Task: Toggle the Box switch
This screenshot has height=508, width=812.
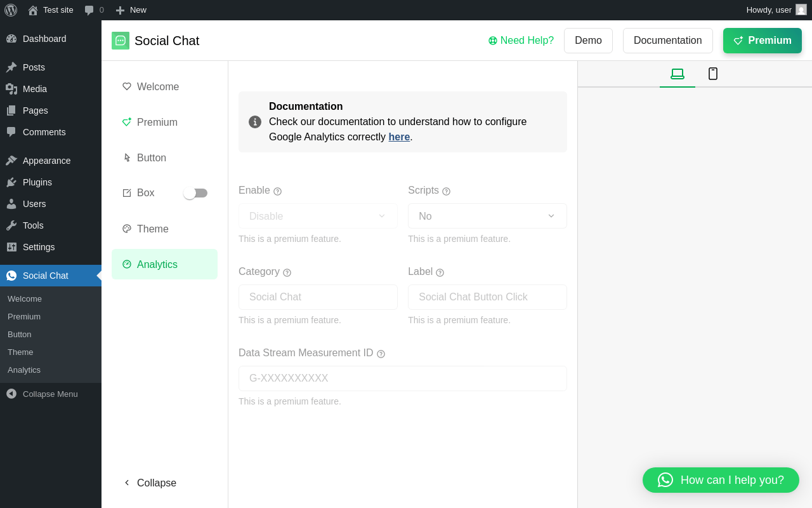Action: click(x=195, y=193)
